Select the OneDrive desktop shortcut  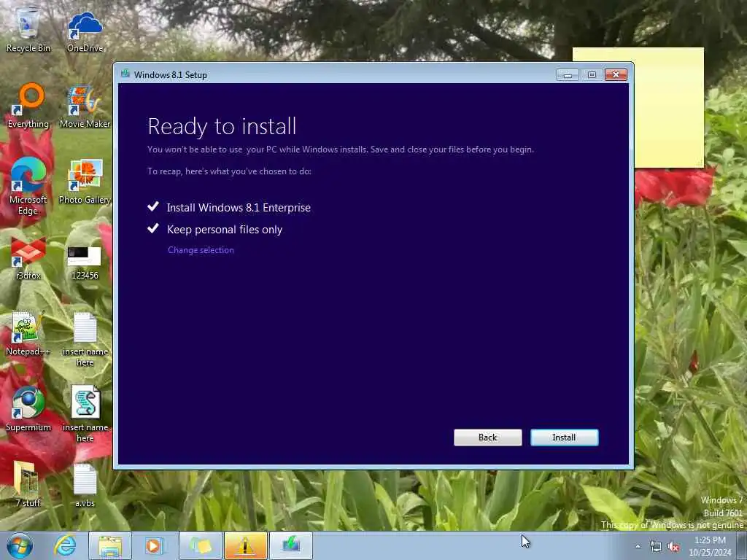pos(85,31)
